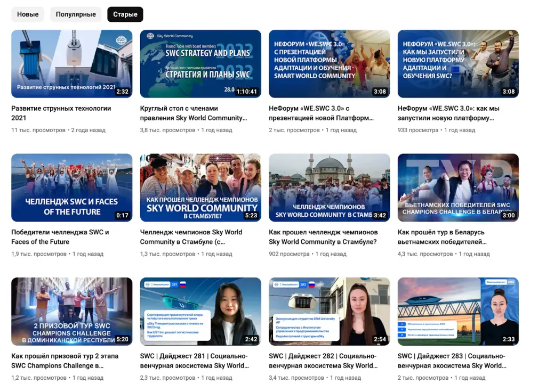Click the 3,8 тыс. просмотров text
The image size is (546, 392).
click(167, 130)
